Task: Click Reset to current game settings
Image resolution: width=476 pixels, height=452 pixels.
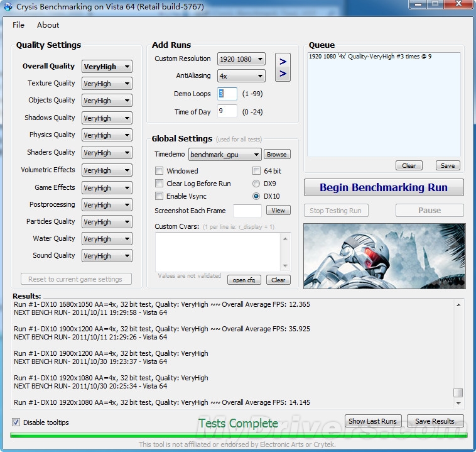Action: tap(76, 279)
